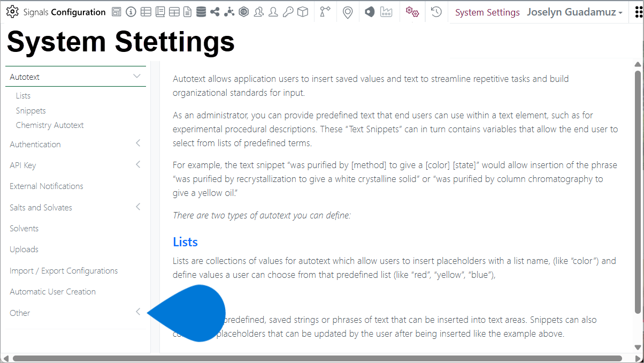Expand the Authentication section
The image size is (644, 363).
[138, 144]
